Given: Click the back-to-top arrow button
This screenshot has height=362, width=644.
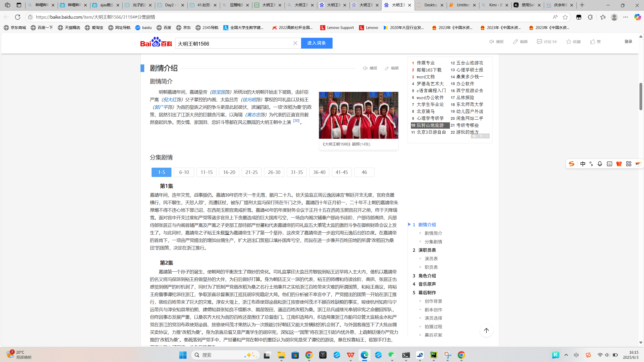Looking at the screenshot, I should 486,331.
